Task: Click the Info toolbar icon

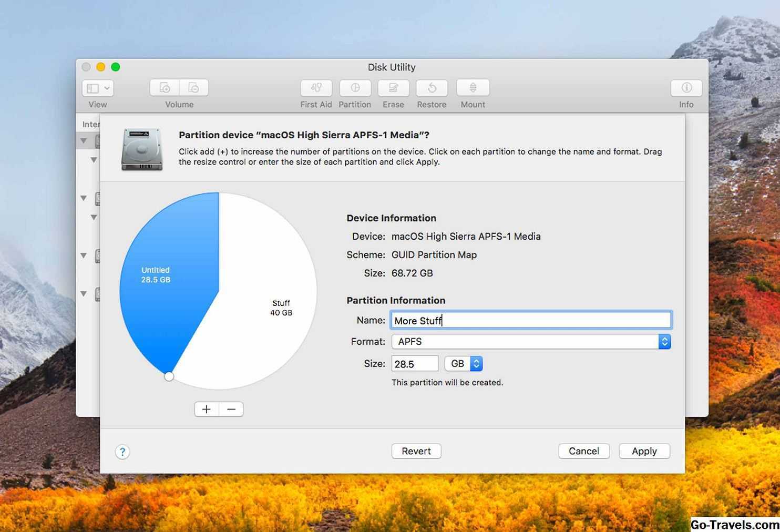Action: [686, 88]
